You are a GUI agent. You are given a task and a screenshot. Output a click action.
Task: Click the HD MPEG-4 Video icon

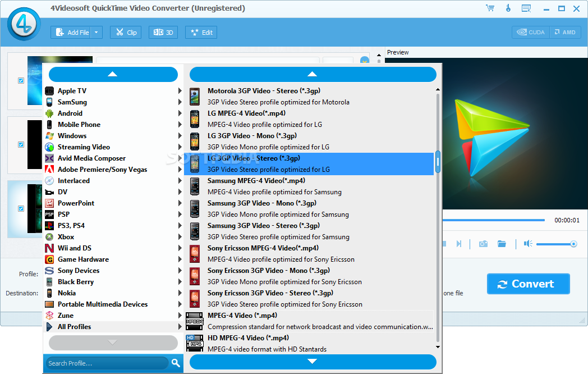tap(195, 343)
